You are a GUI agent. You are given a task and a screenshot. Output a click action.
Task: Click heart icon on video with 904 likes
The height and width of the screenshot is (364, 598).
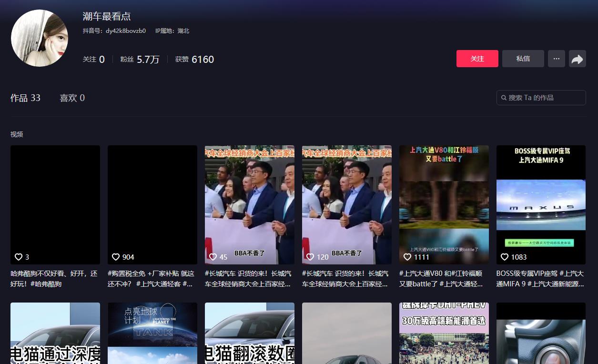(116, 257)
